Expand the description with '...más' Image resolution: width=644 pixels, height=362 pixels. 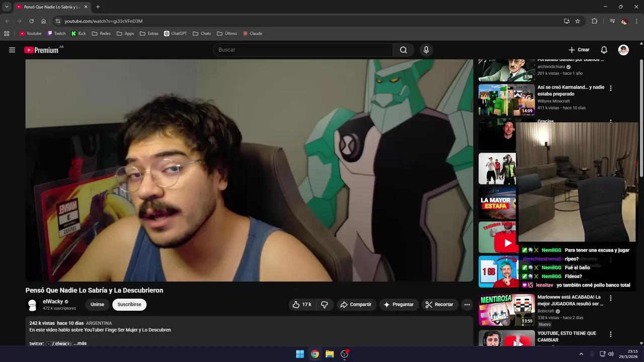click(80, 343)
